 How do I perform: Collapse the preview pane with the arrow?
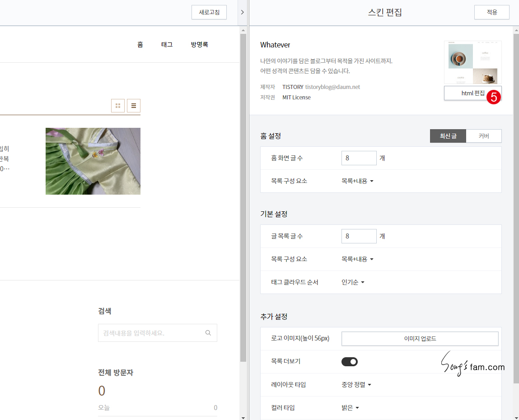(x=242, y=12)
